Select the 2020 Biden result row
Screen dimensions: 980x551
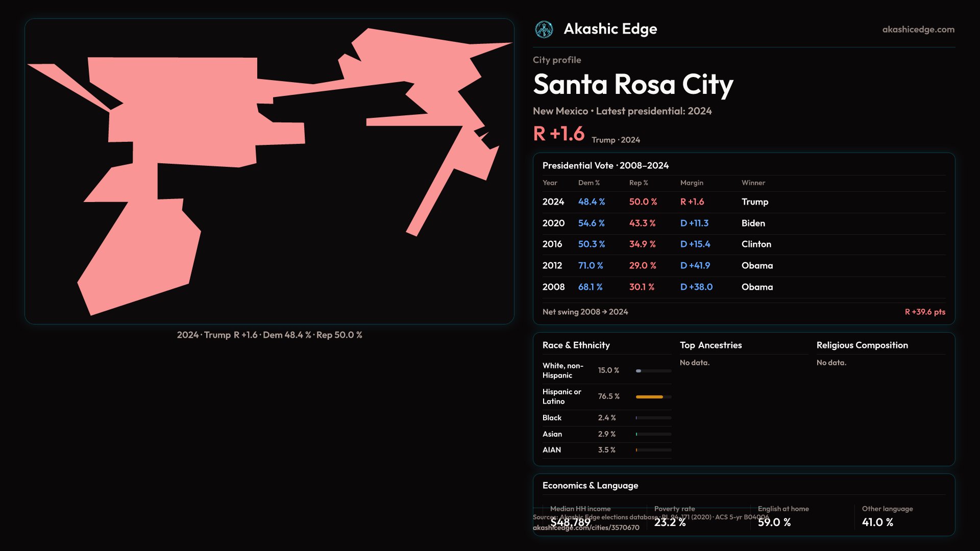[x=743, y=223]
